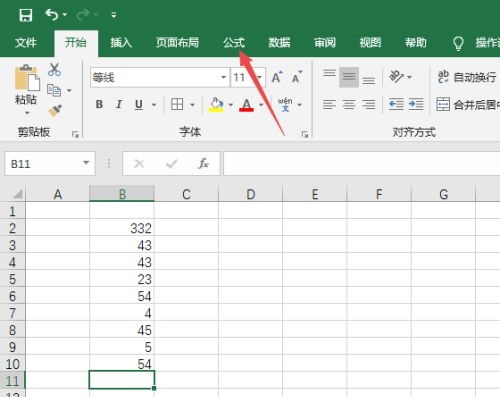The image size is (500, 397).
Task: Select the 开始 ribbon tab
Action: pyautogui.click(x=76, y=43)
